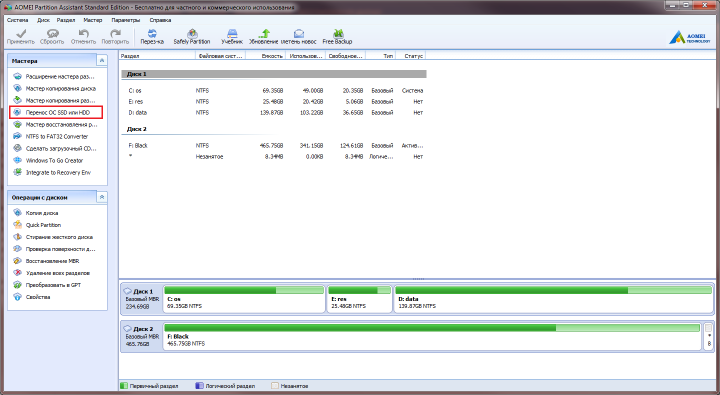Screen dimensions: 720x395
Task: Open Сделать загрузочный CD wizard
Action: pyautogui.click(x=55, y=148)
